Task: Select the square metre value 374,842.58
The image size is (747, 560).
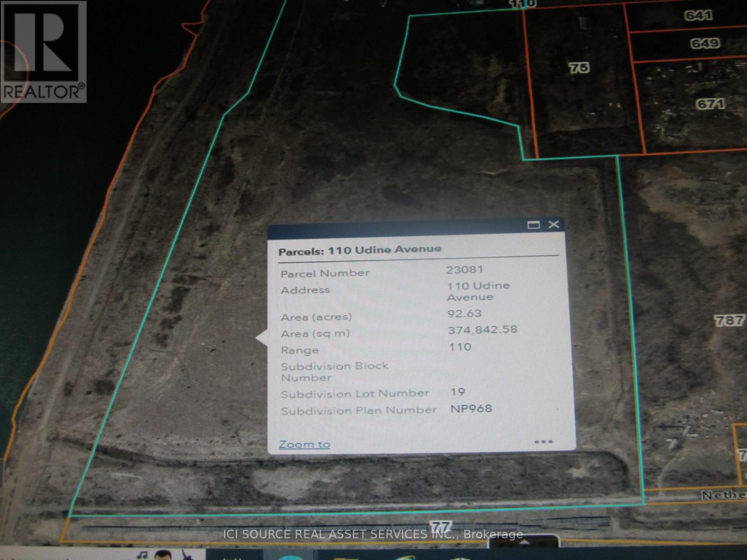Action: (483, 330)
